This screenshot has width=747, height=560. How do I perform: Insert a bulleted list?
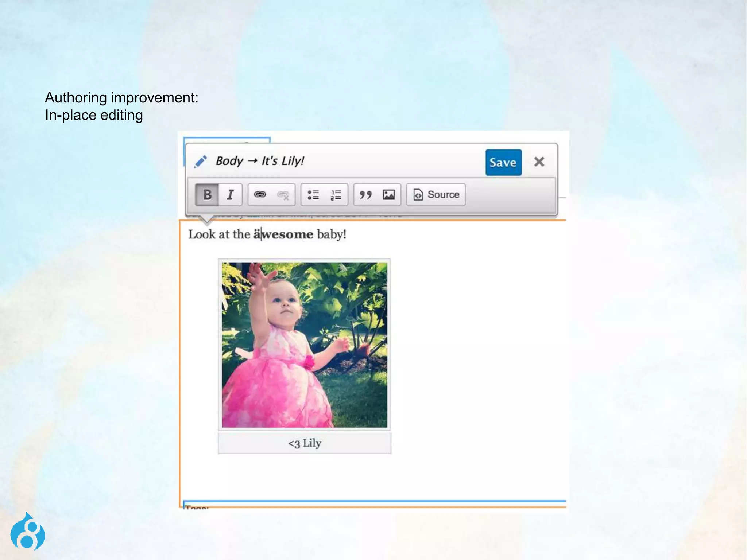click(x=313, y=195)
